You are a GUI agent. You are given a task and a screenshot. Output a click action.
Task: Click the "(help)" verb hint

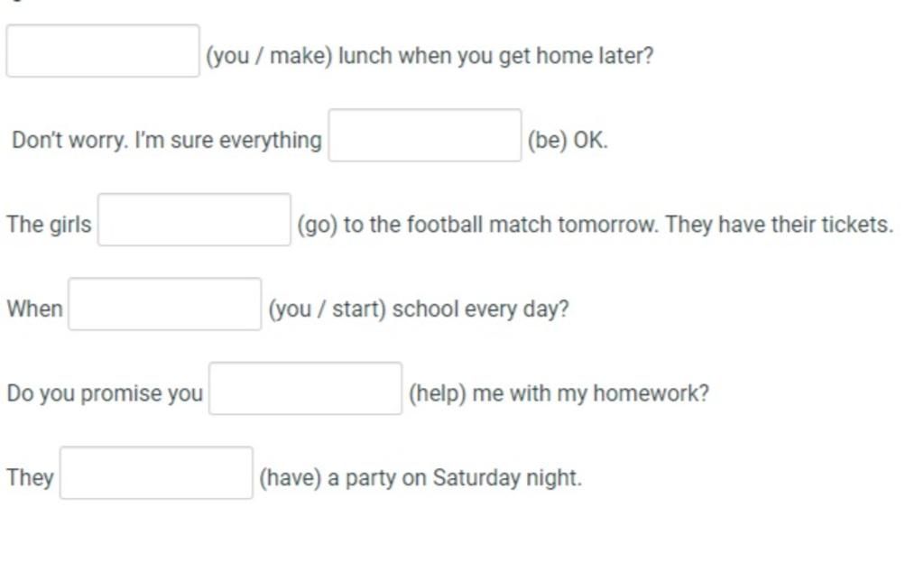[x=438, y=393]
